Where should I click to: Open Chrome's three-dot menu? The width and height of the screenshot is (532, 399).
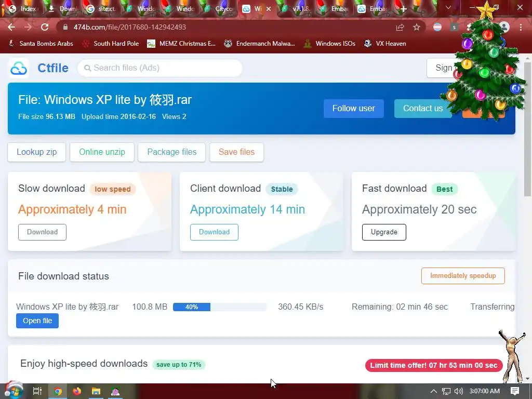(521, 27)
